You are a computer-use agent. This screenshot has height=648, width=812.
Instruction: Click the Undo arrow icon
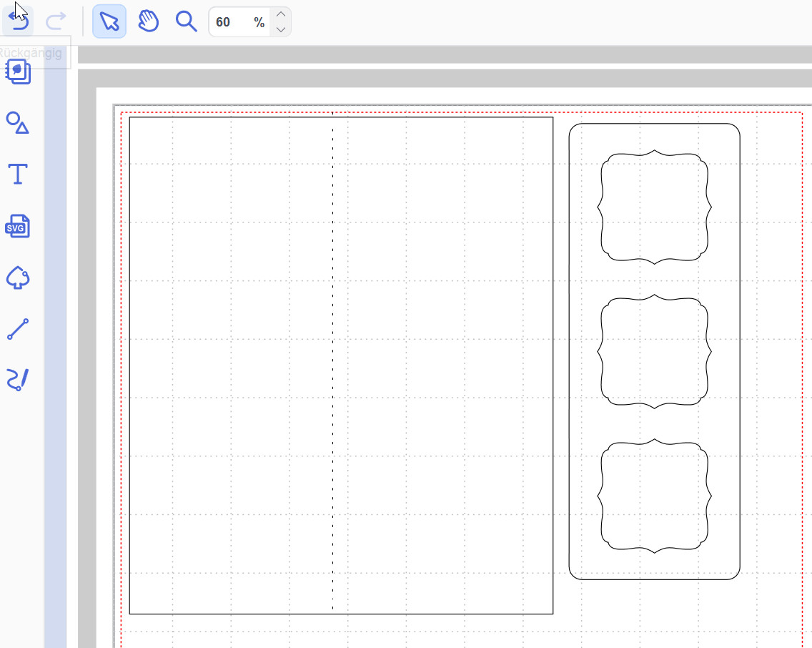[18, 21]
